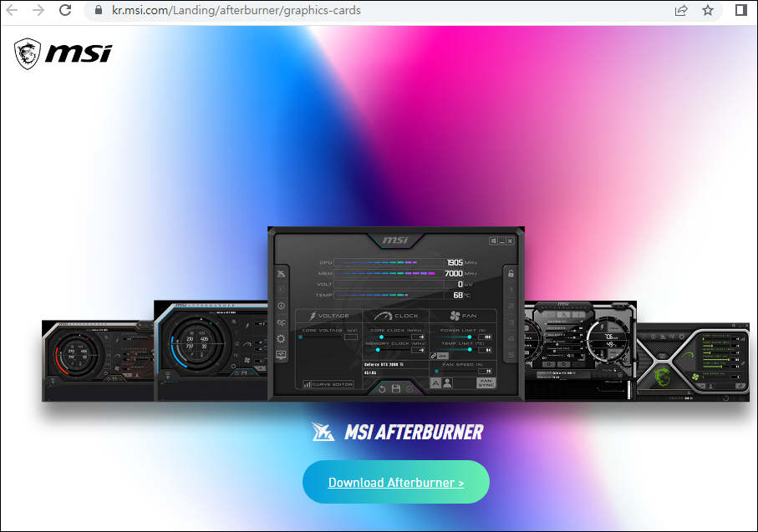Click the OC Scanner icon in the center skin
Viewport: 758px width, 532px height.
(281, 322)
